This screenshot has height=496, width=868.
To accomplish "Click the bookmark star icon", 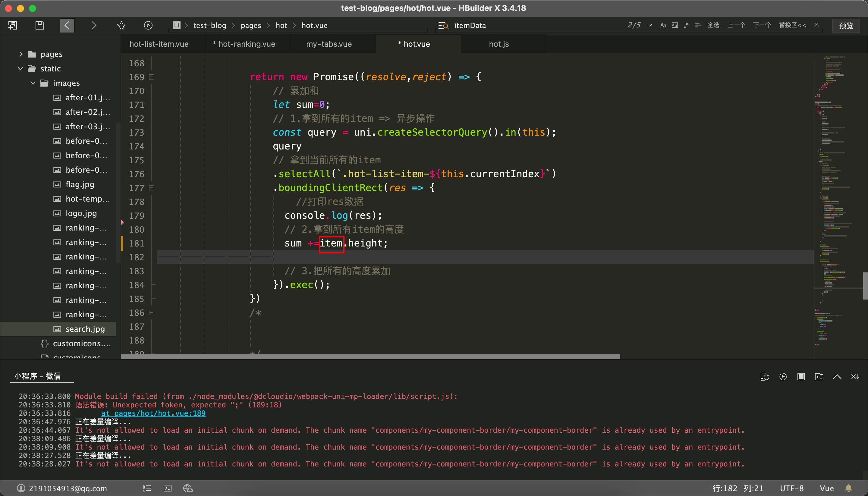I will tap(121, 25).
